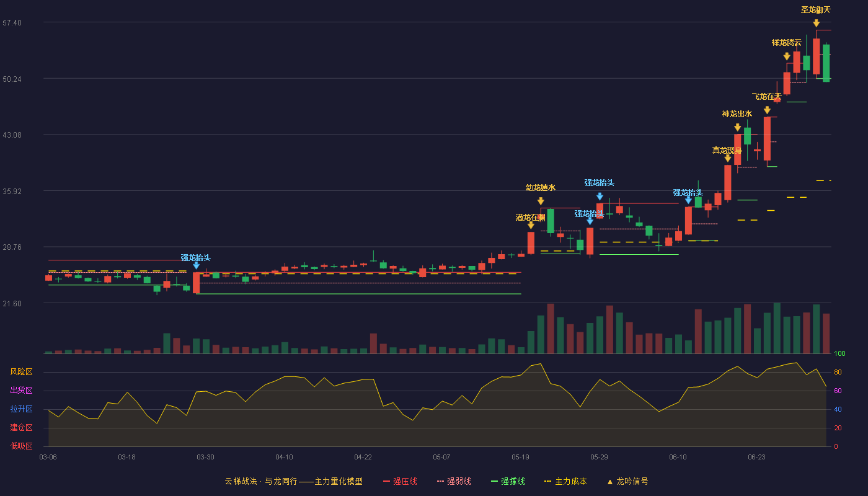The width and height of the screenshot is (868, 496).
Task: Click the magenta 60 indicator scale value
Action: pyautogui.click(x=838, y=391)
